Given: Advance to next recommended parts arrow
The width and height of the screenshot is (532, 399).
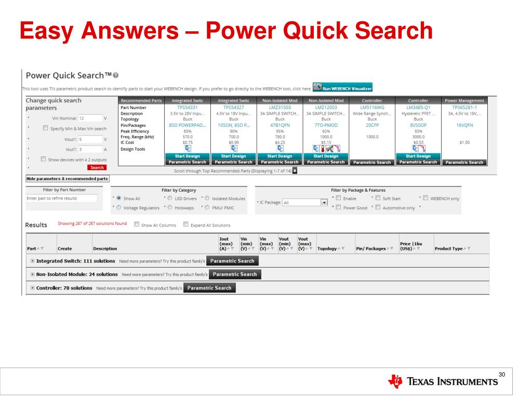Looking at the screenshot, I should [295, 170].
